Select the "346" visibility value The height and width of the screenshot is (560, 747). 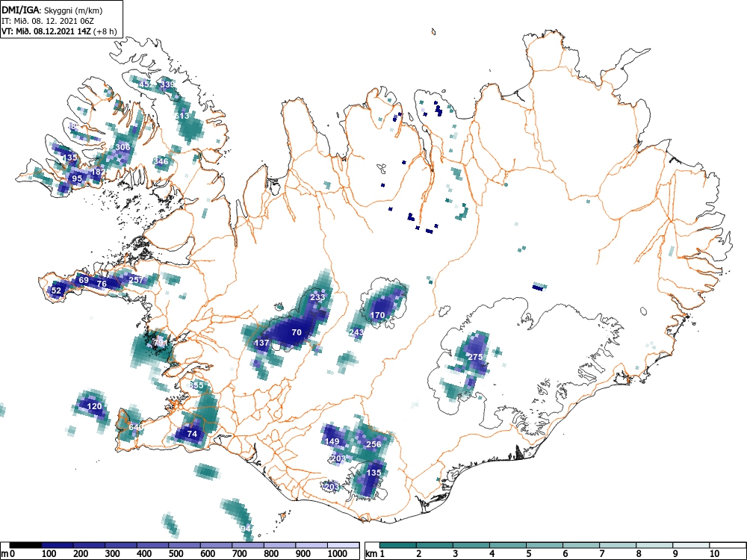[x=161, y=161]
